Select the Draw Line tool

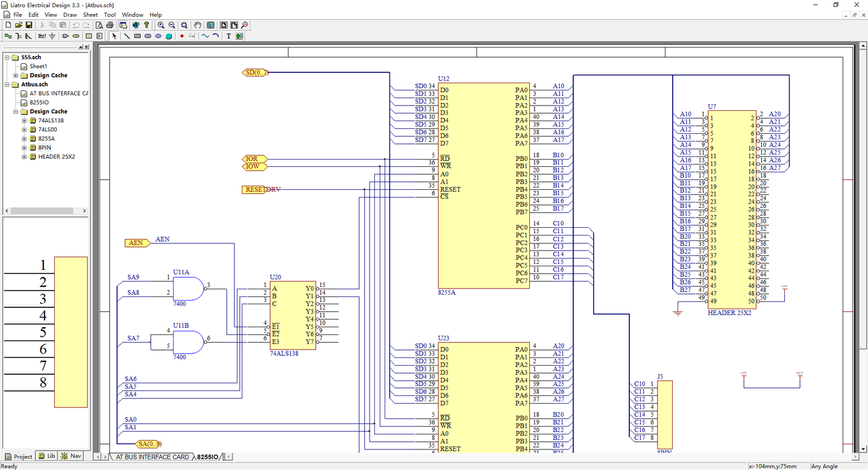tap(127, 36)
